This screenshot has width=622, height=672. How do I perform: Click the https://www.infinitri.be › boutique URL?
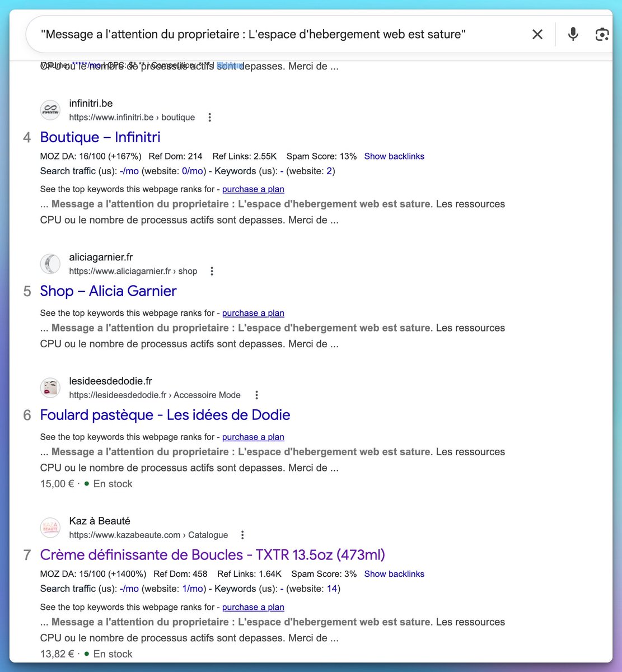point(132,117)
